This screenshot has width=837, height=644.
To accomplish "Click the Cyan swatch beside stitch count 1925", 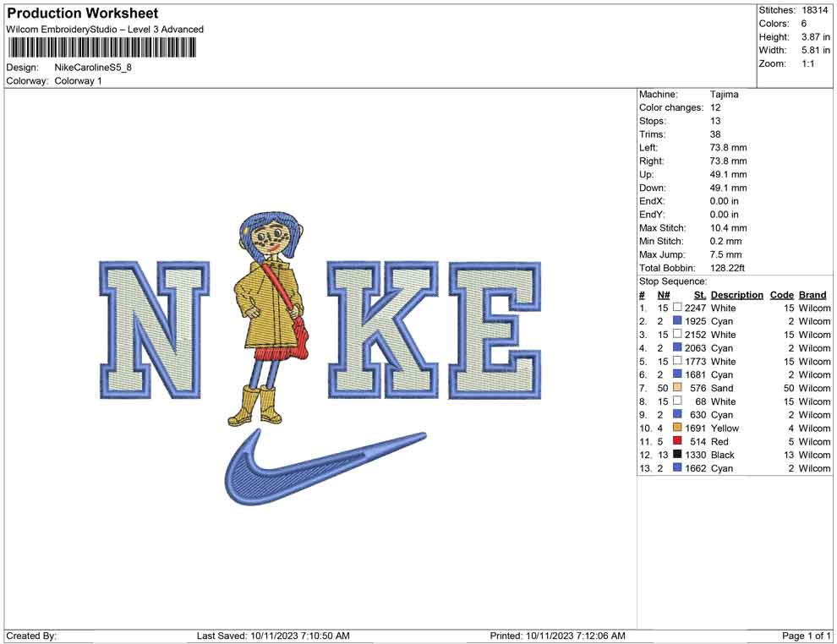I will 677,320.
